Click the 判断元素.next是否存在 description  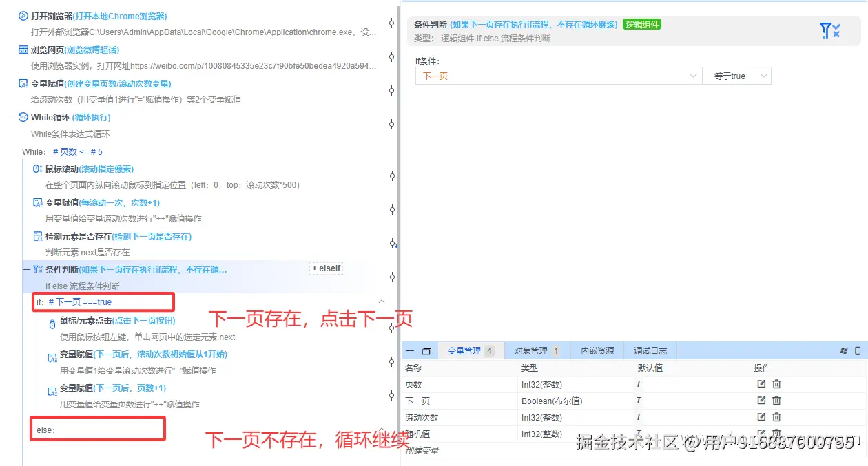[87, 253]
